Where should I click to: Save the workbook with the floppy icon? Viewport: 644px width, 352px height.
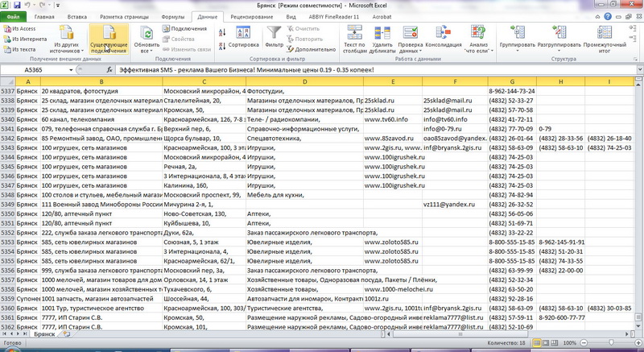[17, 6]
